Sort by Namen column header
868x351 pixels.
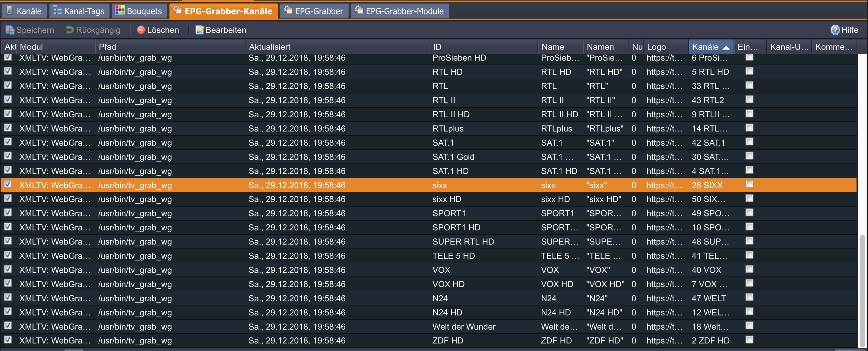click(x=606, y=47)
